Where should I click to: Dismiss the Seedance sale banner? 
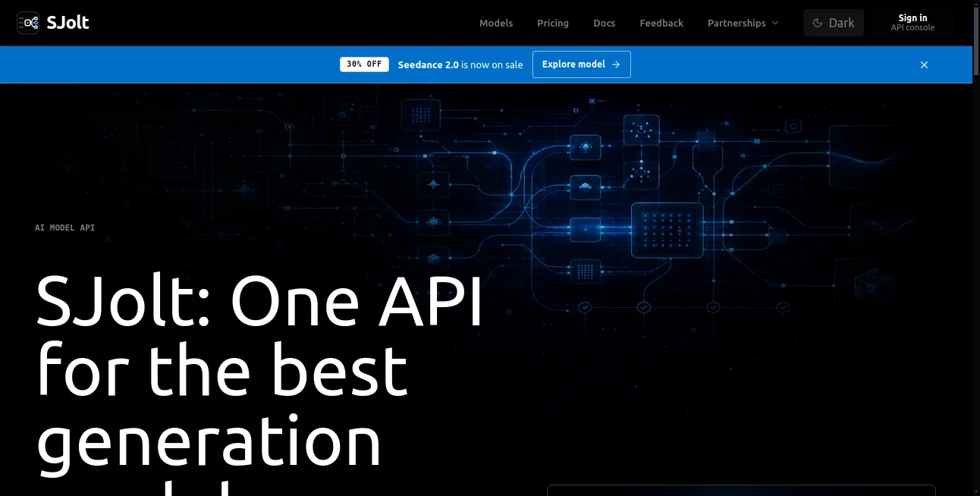tap(924, 64)
